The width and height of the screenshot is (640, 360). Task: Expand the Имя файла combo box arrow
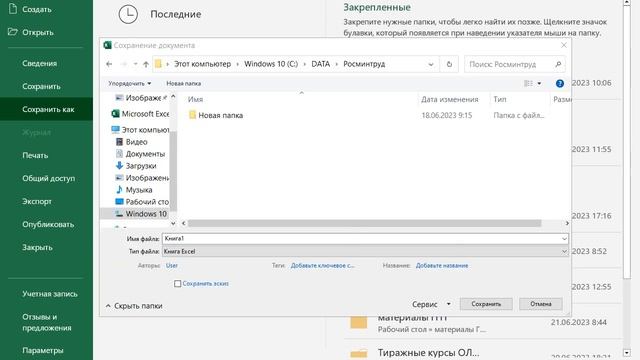click(564, 239)
